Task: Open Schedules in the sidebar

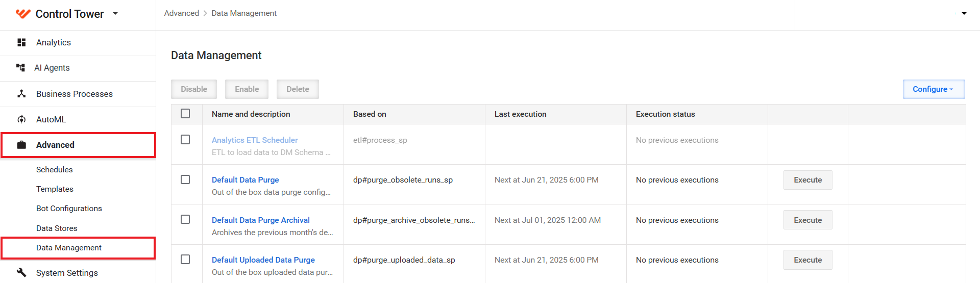Action: [55, 170]
